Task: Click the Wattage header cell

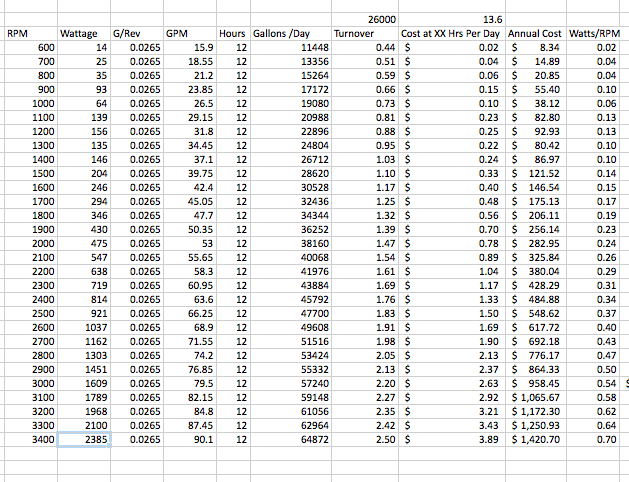Action: point(84,34)
